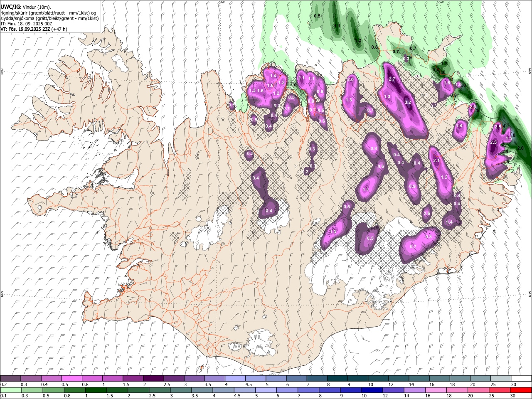Select the pale green swatch between 0.1 and 0.3, rain scale
Viewport: 532px width, 399px height.
pyautogui.click(x=10, y=390)
